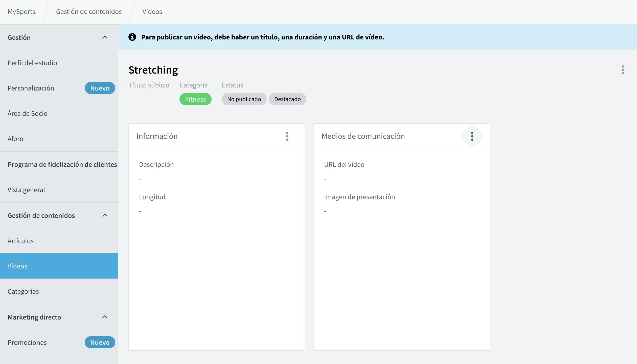637x364 pixels.
Task: Open Área de Socio page
Action: (59, 113)
